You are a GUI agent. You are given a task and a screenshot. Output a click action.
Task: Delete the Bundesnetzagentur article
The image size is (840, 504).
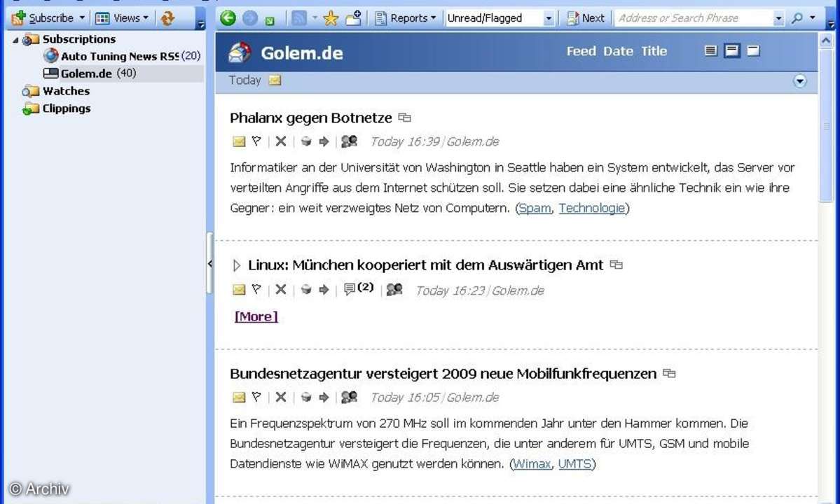click(x=281, y=397)
